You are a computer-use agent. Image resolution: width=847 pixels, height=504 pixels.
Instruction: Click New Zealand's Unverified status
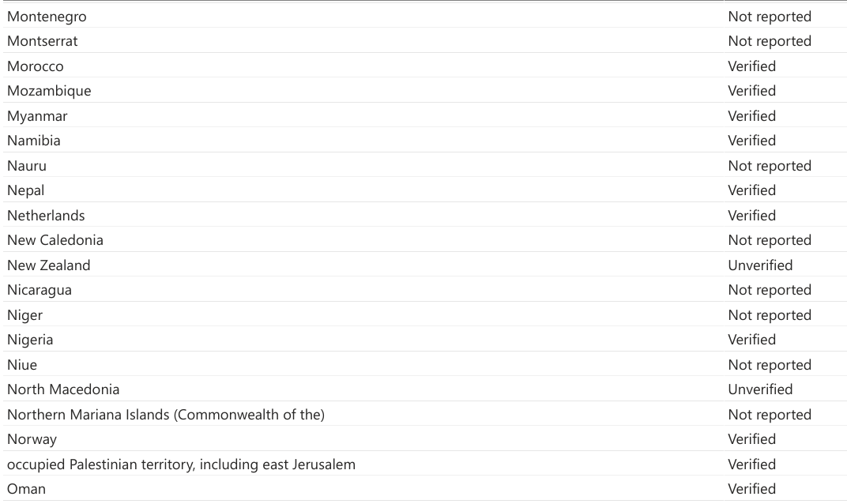(759, 265)
